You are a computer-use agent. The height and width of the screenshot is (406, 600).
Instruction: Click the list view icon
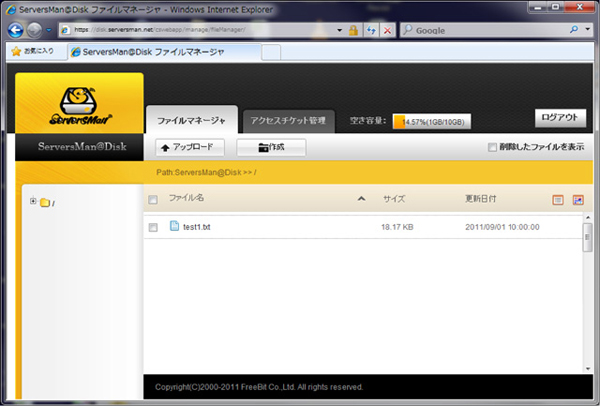click(x=558, y=200)
